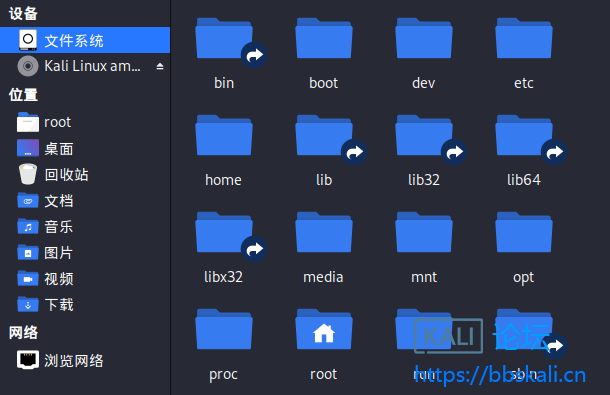Open the home folder icon
Image resolution: width=610 pixels, height=395 pixels.
[224, 135]
